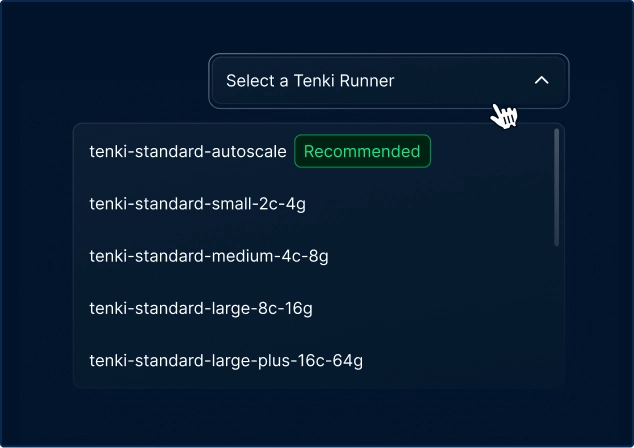Choose the 4-core 8GB medium runner
Screen dimensions: 634x448
209,256
